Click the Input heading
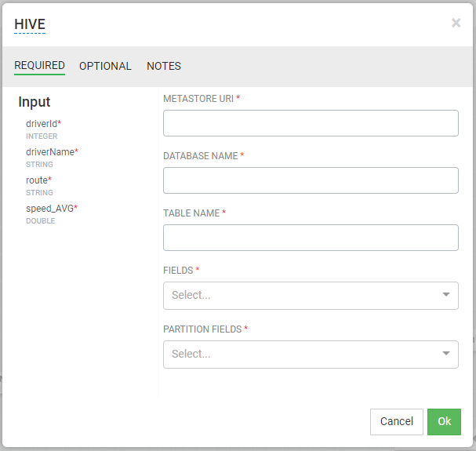 34,102
